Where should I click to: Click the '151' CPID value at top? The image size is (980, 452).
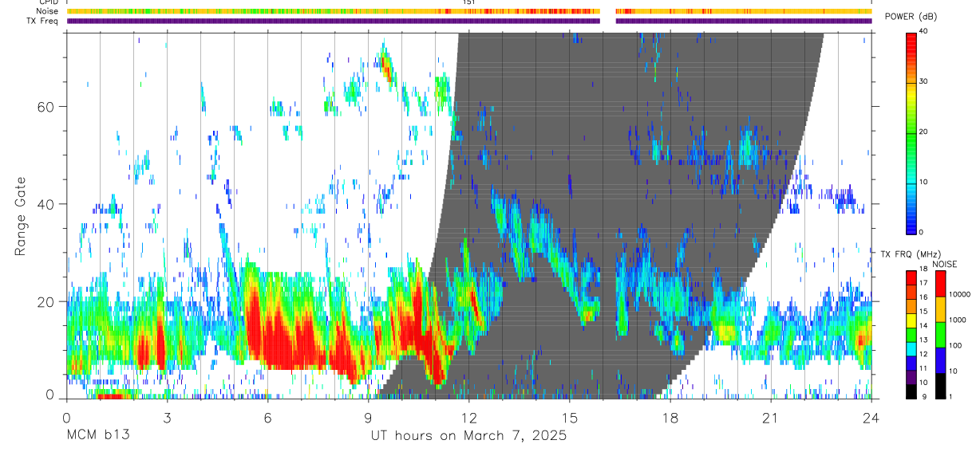tap(468, 2)
